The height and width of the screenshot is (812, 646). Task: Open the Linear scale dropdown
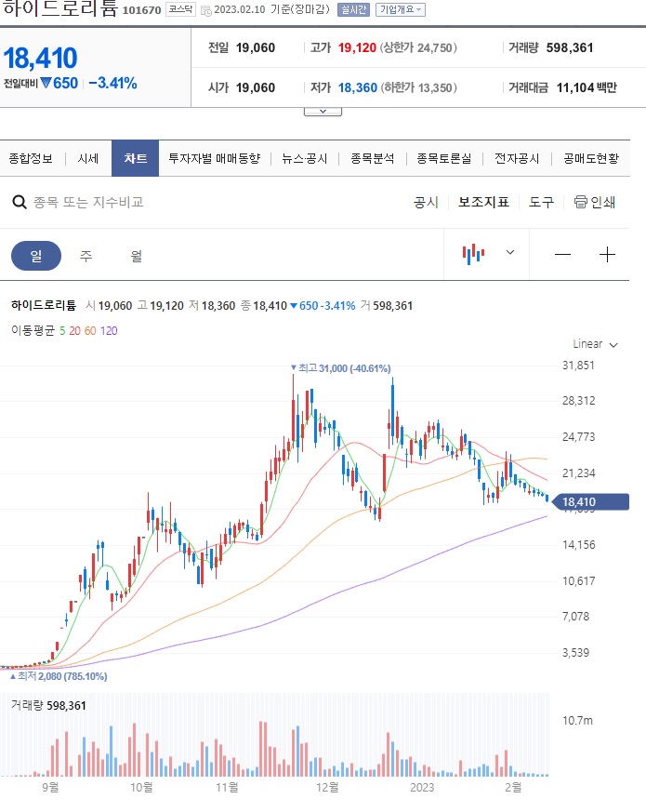(x=595, y=344)
